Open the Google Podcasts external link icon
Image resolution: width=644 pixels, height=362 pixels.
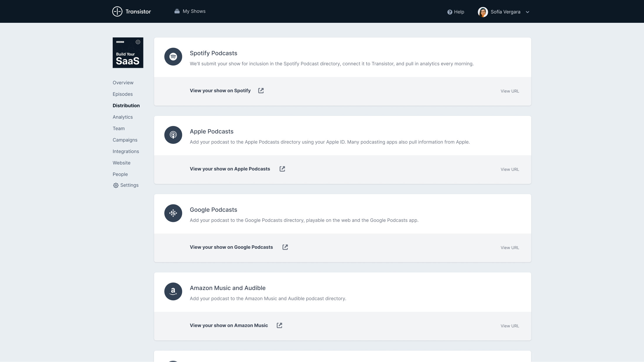point(285,247)
